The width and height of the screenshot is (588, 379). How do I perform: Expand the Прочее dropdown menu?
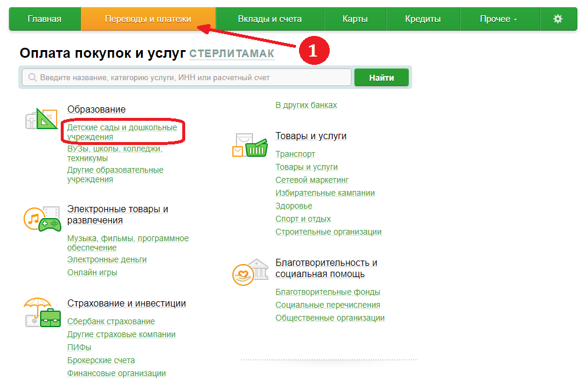(x=498, y=19)
